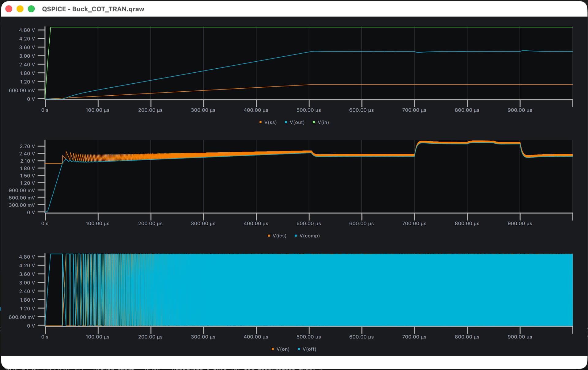Minimize window with the yellow button
This screenshot has width=588, height=370.
click(20, 9)
